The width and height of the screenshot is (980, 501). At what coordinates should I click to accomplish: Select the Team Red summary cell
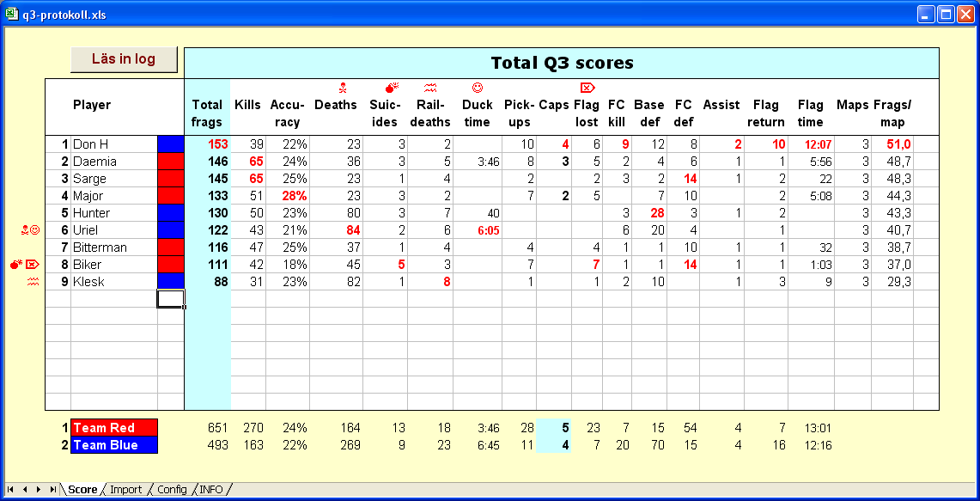pos(114,428)
